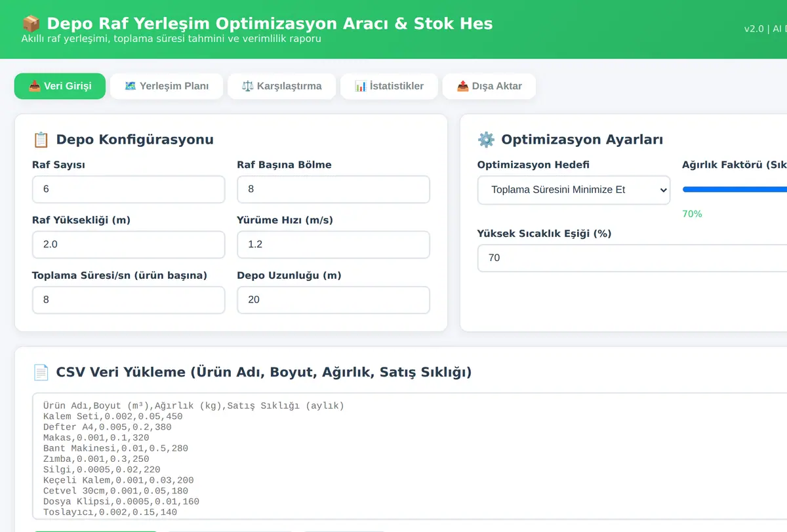Select the Raf Yüksekliği (m) input
Viewport: 787px width, 532px height.
[129, 244]
